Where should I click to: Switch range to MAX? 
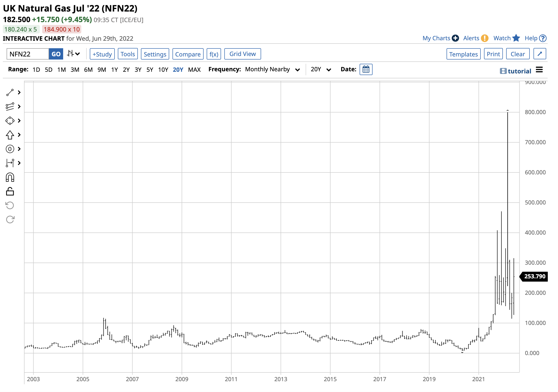point(194,70)
